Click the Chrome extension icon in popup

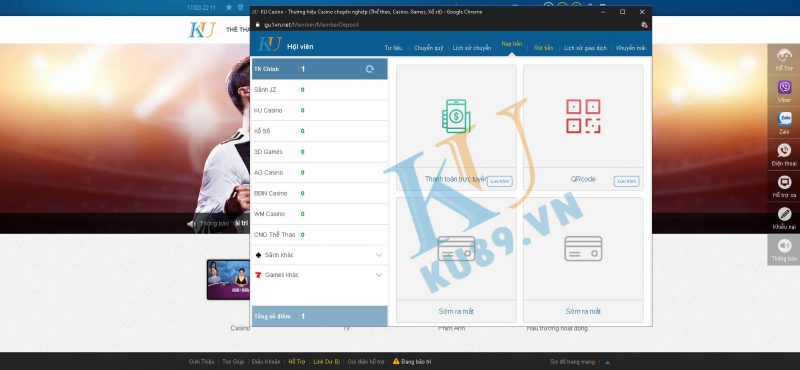coord(644,24)
